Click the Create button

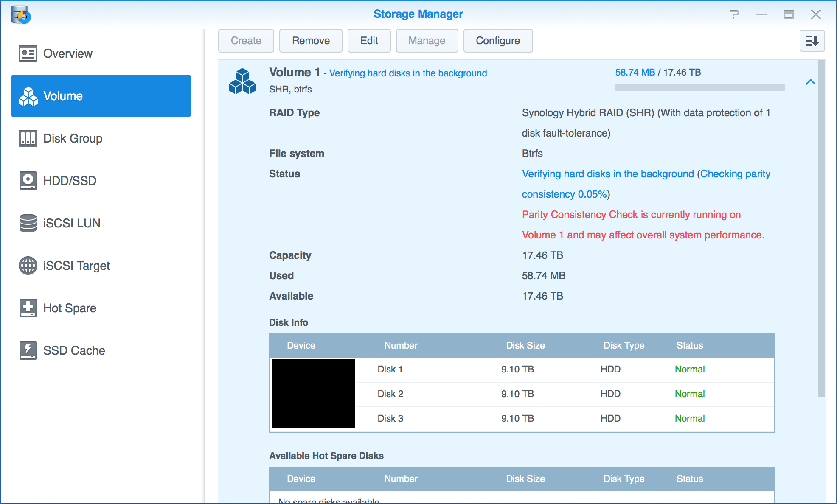246,41
